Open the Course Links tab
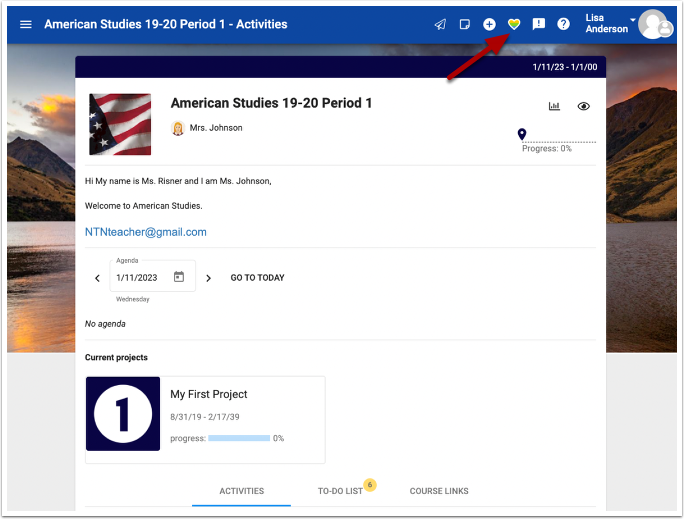 pos(439,491)
